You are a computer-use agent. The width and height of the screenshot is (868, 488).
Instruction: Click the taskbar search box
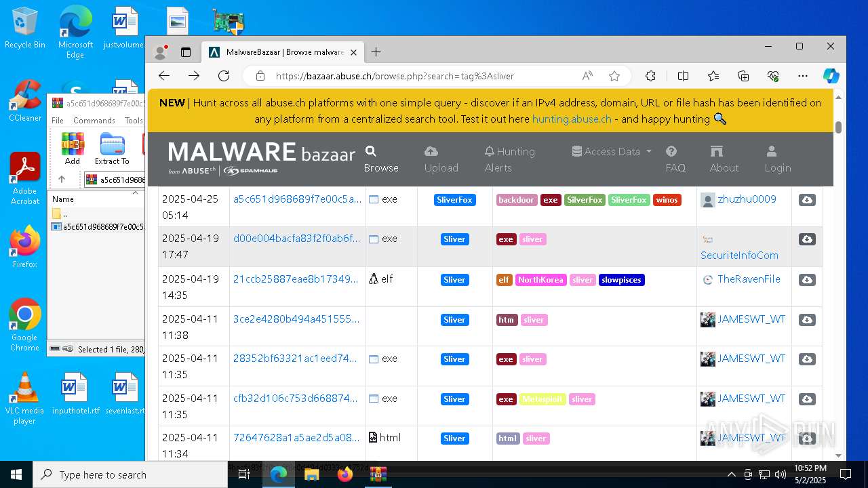point(130,474)
